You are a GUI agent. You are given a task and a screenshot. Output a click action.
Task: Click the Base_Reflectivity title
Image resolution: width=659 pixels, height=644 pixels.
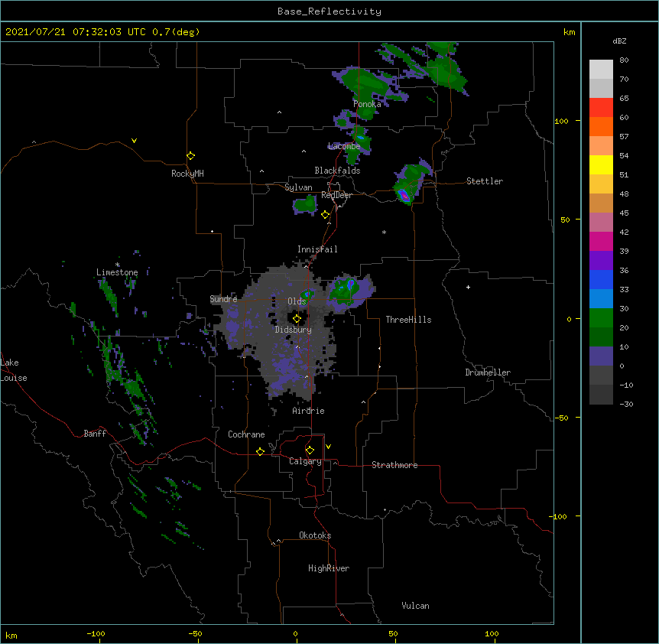329,11
